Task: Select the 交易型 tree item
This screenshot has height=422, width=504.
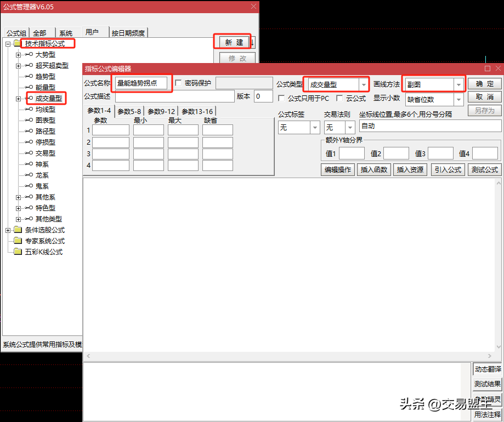Action: coord(46,153)
